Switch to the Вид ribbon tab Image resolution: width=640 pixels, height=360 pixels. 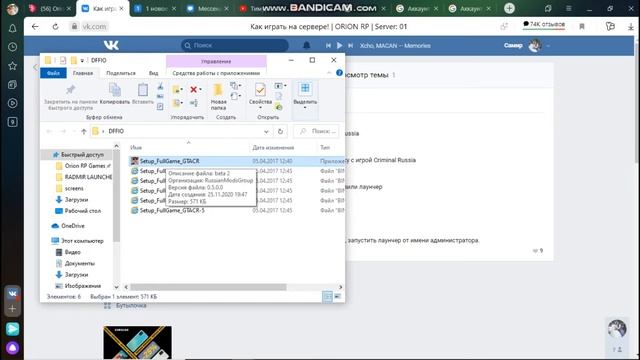click(x=153, y=73)
